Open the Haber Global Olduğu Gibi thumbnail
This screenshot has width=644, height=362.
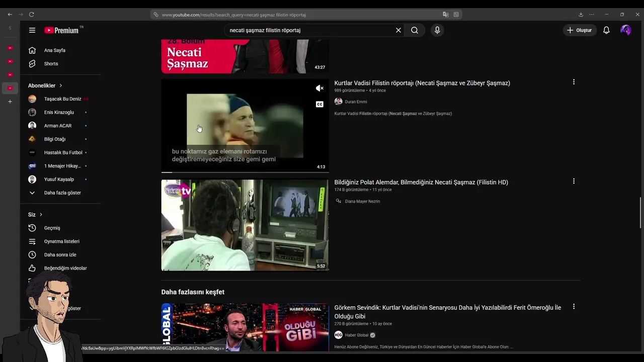coord(245,327)
